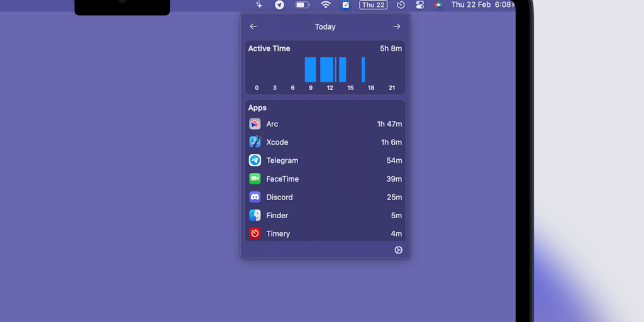Click the timer icon in the menu bar
The height and width of the screenshot is (322, 644).
[x=401, y=5]
